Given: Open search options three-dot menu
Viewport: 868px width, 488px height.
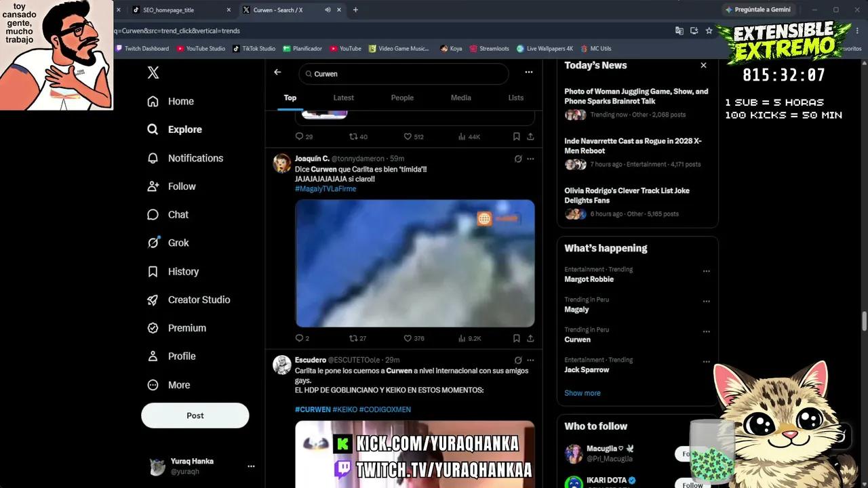Looking at the screenshot, I should pos(529,72).
